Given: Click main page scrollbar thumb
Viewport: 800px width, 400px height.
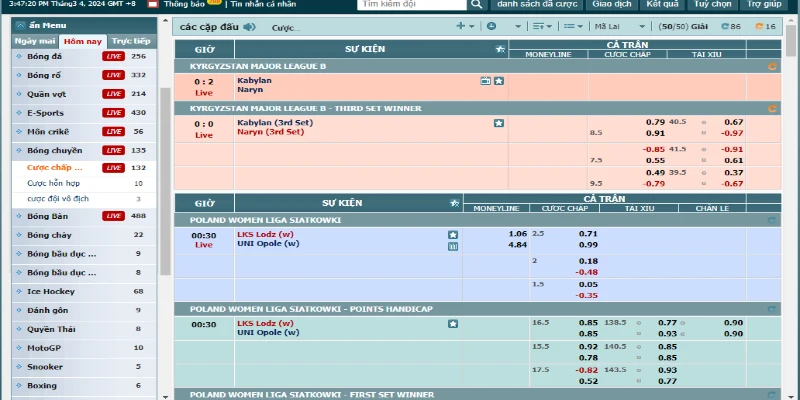Looking at the screenshot, I should pyautogui.click(x=791, y=40).
